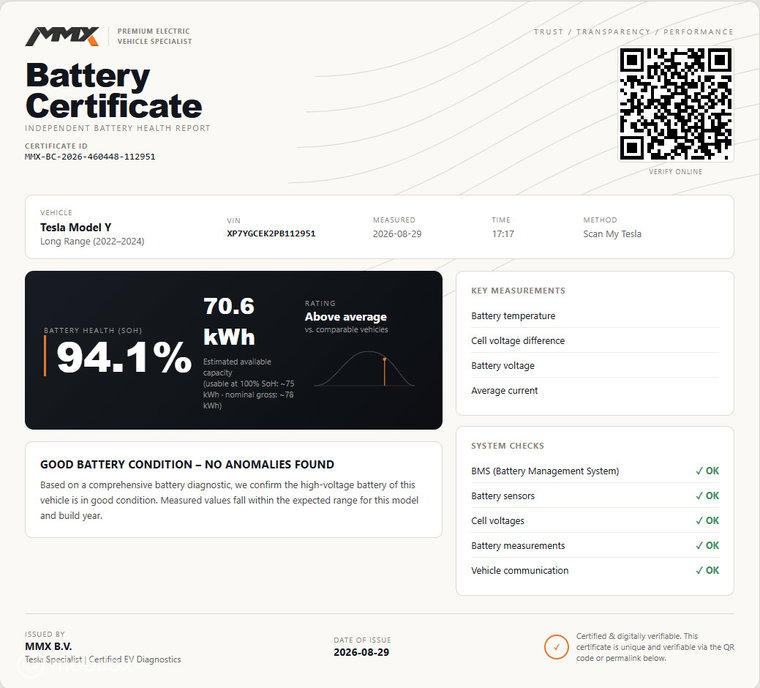Viewport: 760px width, 688px height.
Task: Click 'Tesla Specialist | Certified EV Diagnostics' text
Action: [x=103, y=659]
